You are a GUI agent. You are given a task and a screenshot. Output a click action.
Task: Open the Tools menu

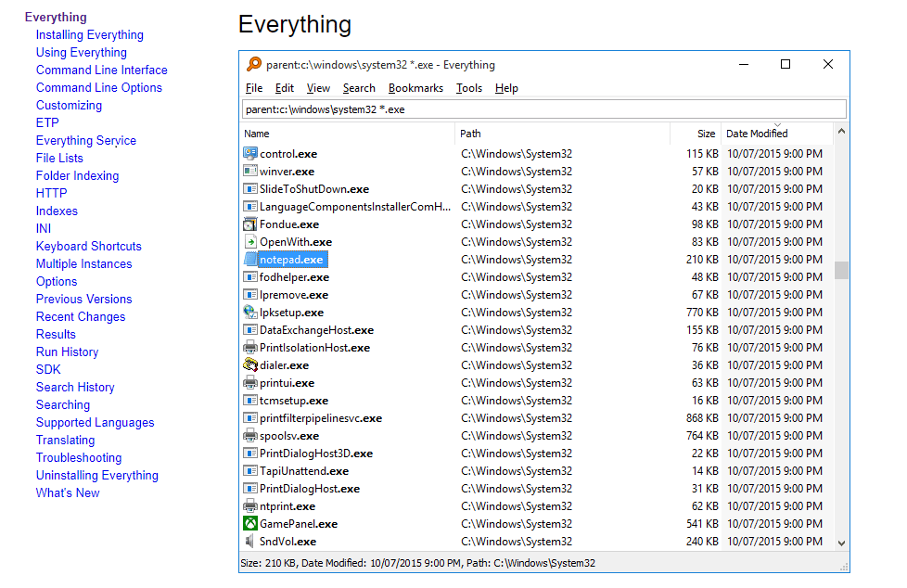coord(469,88)
